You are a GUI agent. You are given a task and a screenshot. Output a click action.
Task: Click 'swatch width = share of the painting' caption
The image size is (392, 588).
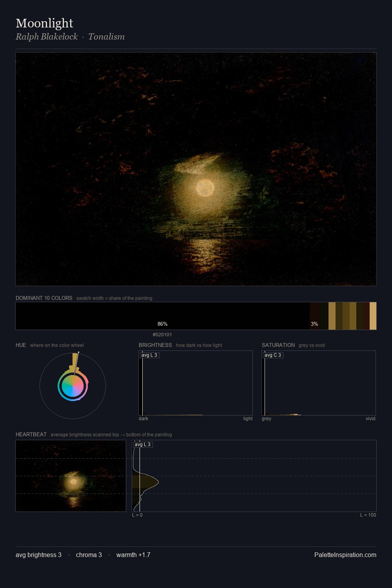tap(114, 298)
